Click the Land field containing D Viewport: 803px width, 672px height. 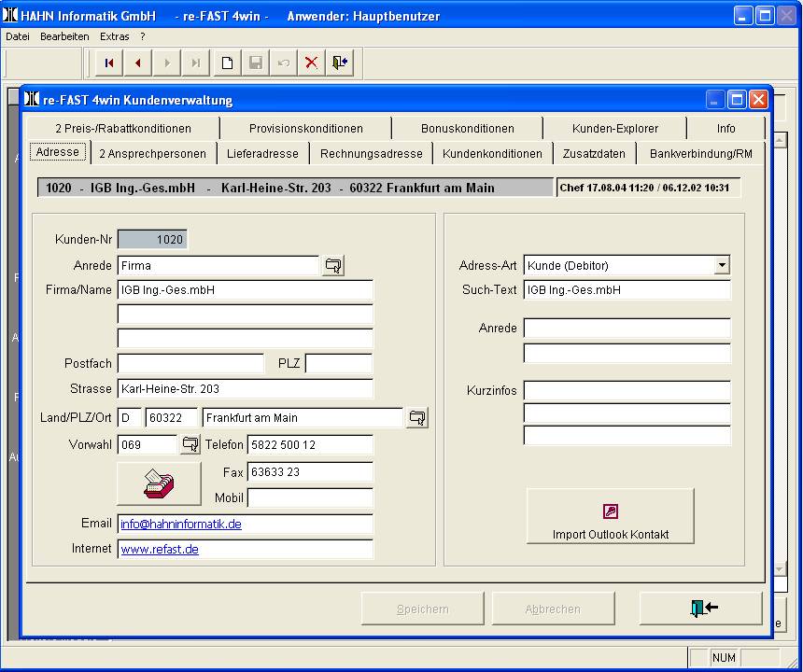pos(130,417)
